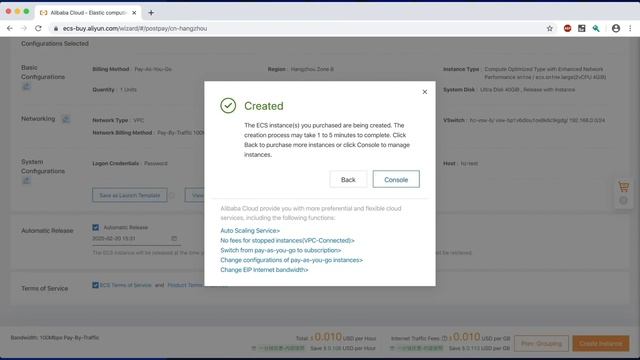Open the browser profile avatar icon
Screen dimensions: 640x360
616,28
